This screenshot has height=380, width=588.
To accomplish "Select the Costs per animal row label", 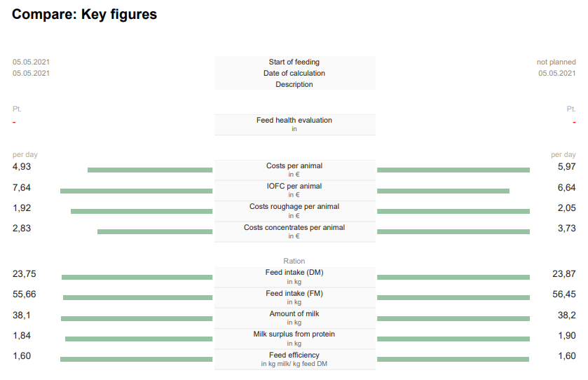I will pos(294,165).
